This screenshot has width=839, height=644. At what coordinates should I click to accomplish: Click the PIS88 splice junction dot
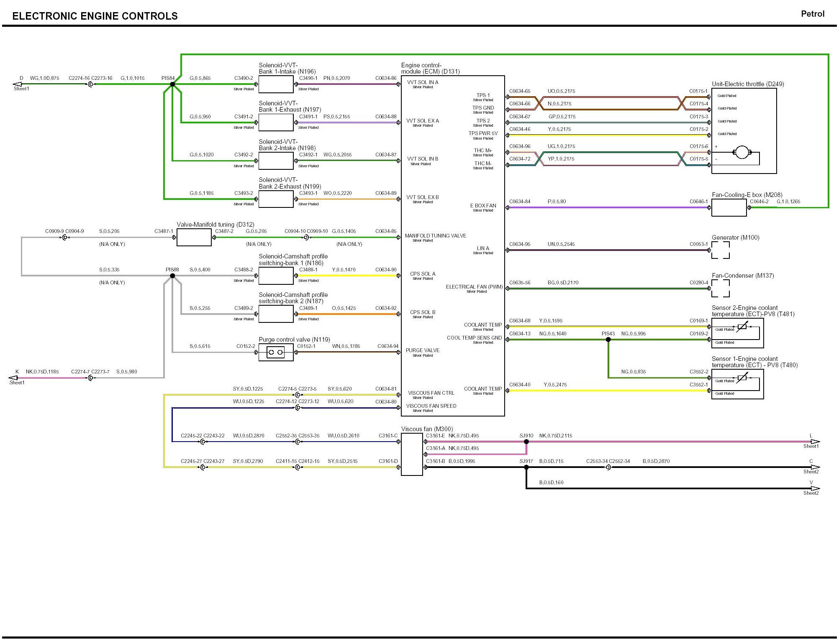(172, 276)
